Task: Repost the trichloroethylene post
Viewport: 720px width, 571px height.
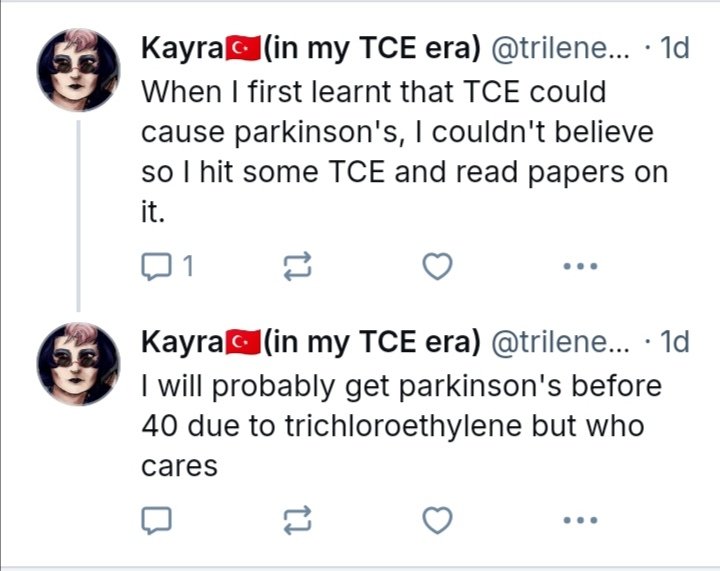Action: point(298,521)
